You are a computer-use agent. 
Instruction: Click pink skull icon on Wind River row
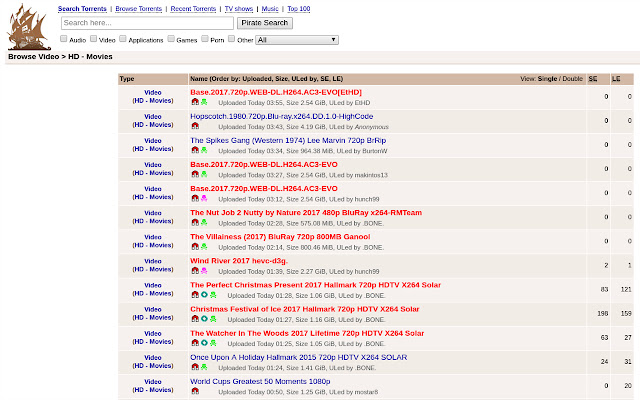204,270
